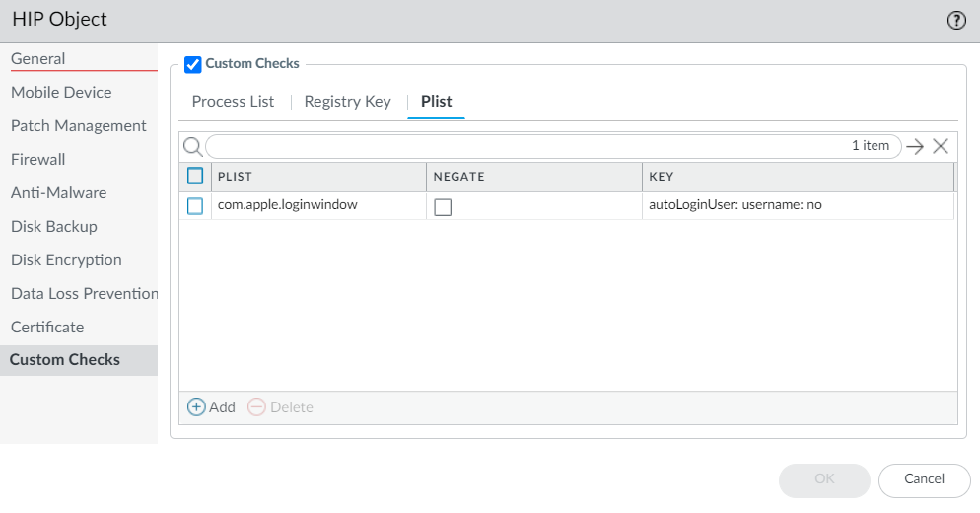Open the Disk Encryption section

(x=66, y=260)
